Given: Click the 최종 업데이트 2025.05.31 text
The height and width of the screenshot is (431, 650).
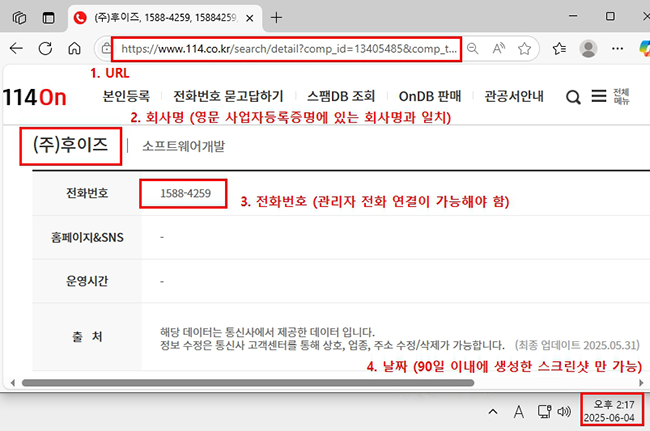Looking at the screenshot, I should 577,345.
